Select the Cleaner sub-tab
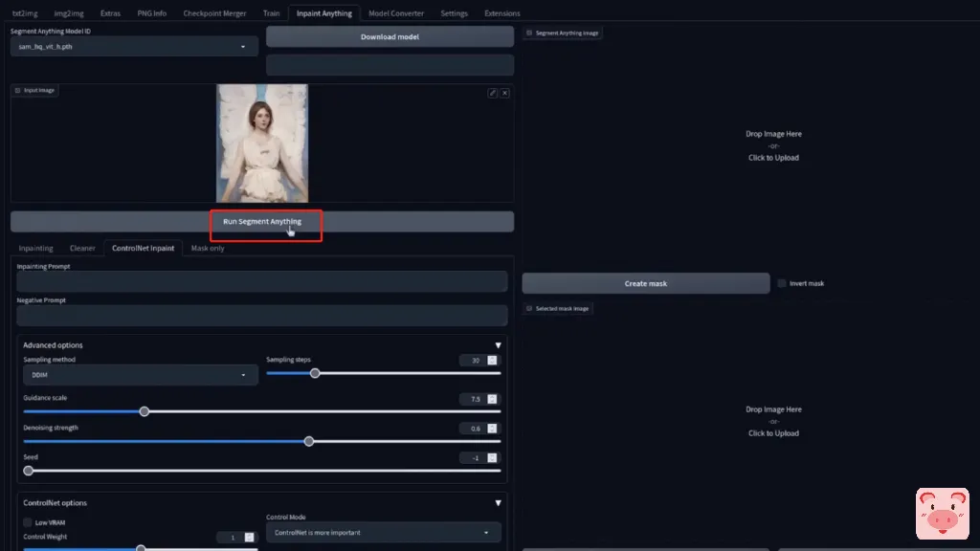The height and width of the screenshot is (551, 980). click(x=82, y=249)
